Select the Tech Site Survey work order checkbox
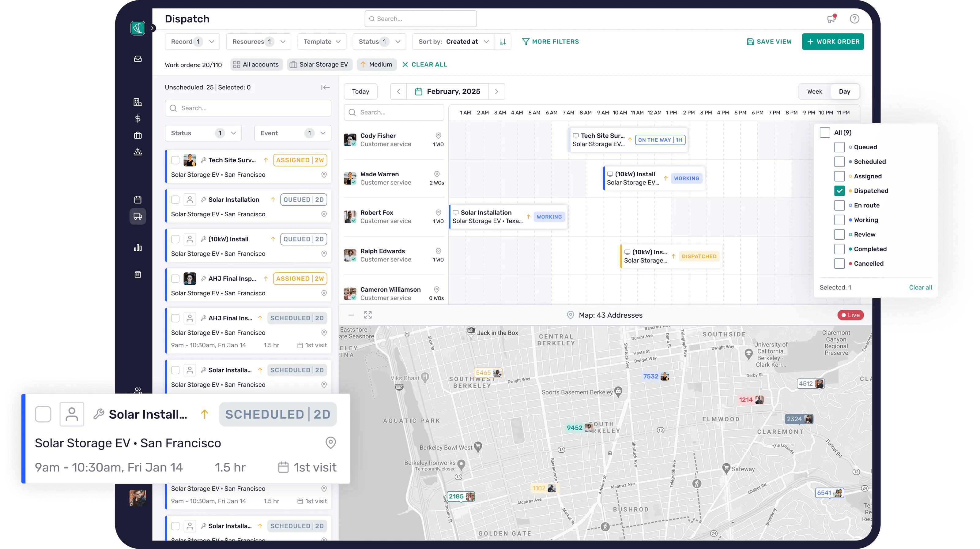Screen dimensions: 980x549 [x=175, y=160]
